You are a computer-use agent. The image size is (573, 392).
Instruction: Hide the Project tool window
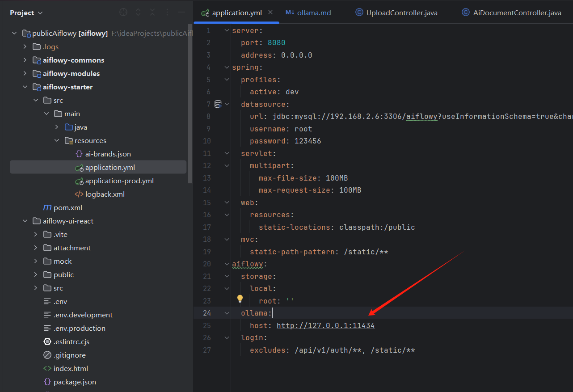(x=181, y=13)
